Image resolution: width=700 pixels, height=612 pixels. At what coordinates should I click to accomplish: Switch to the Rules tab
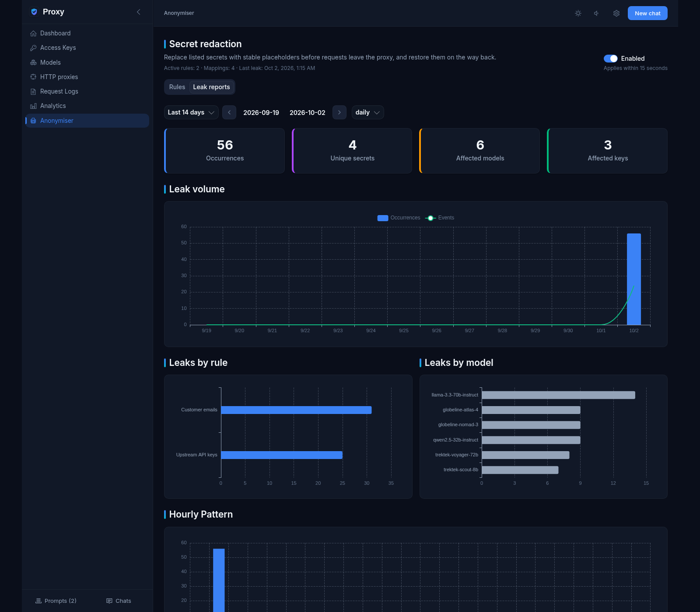point(177,87)
